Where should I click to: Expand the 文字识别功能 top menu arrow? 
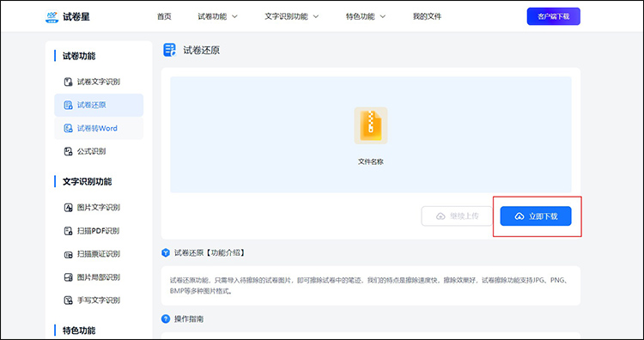click(x=316, y=17)
